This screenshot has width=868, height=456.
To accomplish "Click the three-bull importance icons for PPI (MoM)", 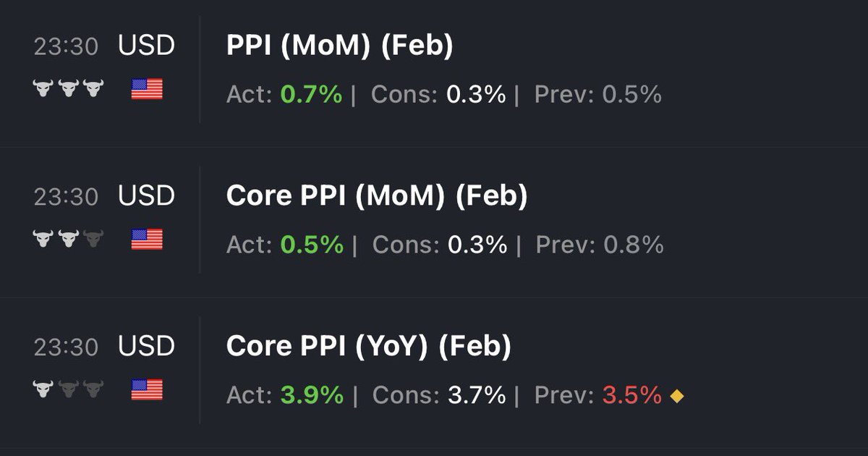I will [69, 90].
